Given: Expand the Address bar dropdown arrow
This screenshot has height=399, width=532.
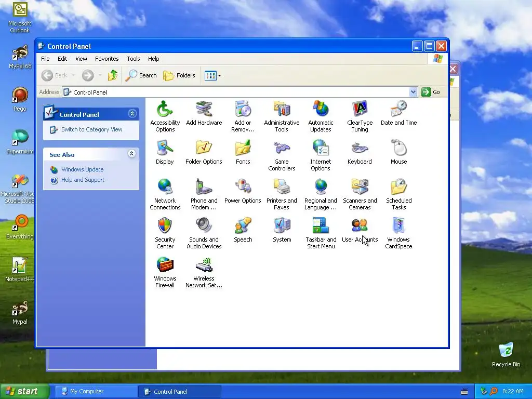Looking at the screenshot, I should (x=413, y=92).
